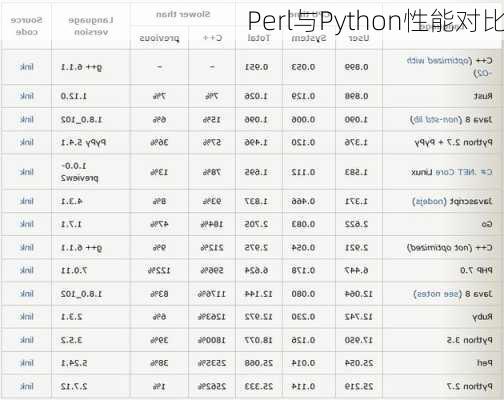Viewport: 504px width, 400px height.
Task: Select version 5.24.1 in the Perl row
Action: point(74,363)
